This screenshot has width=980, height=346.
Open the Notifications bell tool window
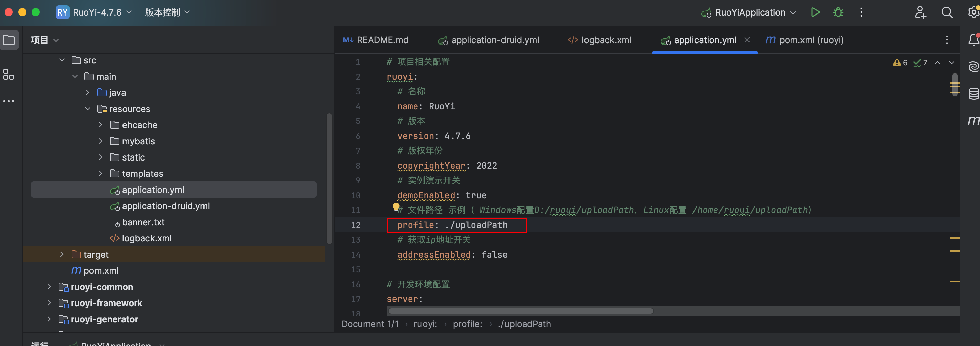tap(974, 39)
